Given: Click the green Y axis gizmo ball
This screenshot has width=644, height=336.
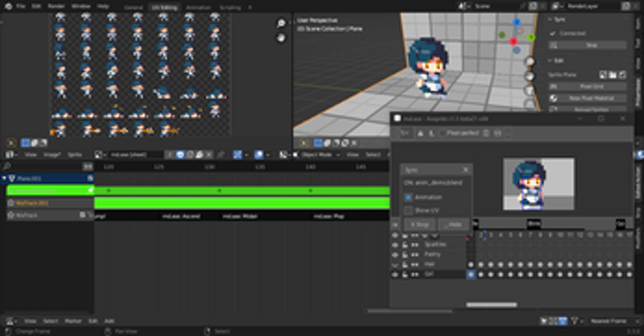Looking at the screenshot, I should [531, 37].
